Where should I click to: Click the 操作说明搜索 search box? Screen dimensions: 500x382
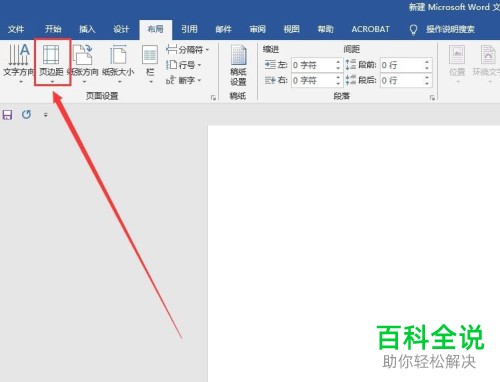click(450, 29)
